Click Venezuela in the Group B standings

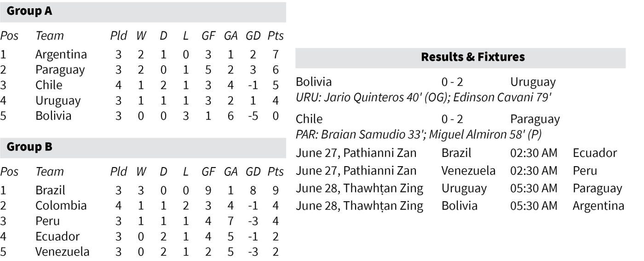click(x=63, y=252)
